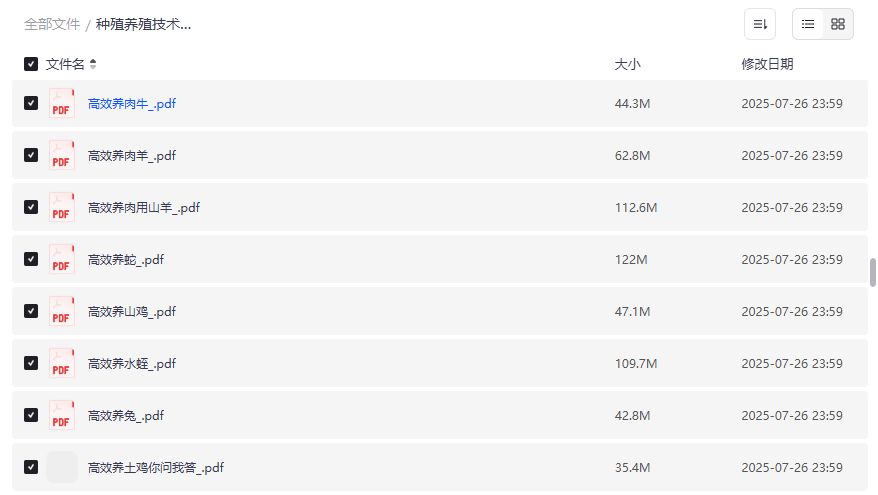Toggle the select-all files checkbox
This screenshot has width=878, height=495.
[31, 64]
